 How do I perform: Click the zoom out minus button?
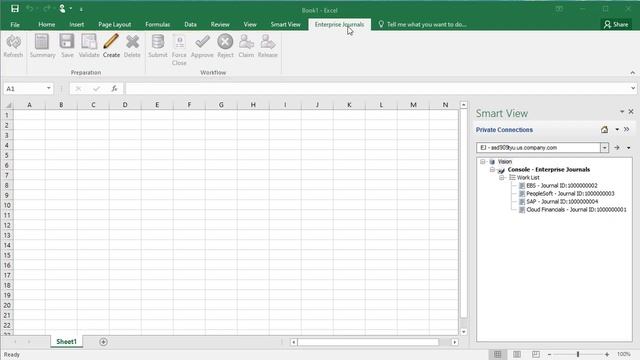549,355
